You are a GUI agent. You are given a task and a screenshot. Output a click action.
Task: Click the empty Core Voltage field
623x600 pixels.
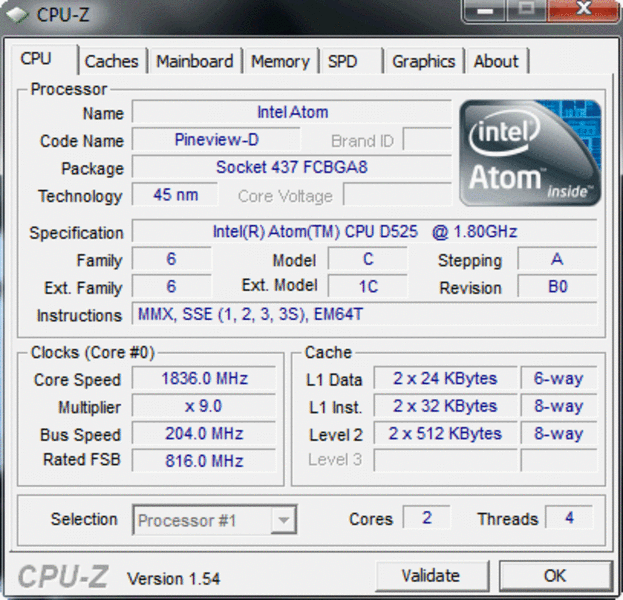398,195
